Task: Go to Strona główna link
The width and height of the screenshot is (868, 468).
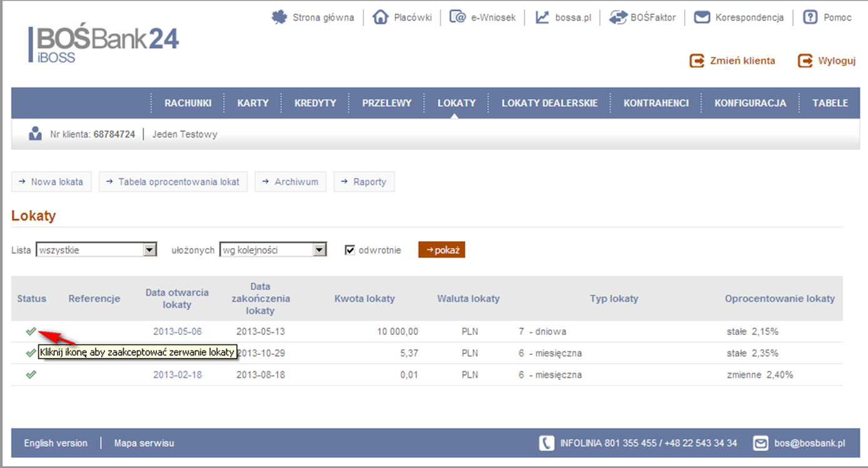Action: tap(323, 17)
